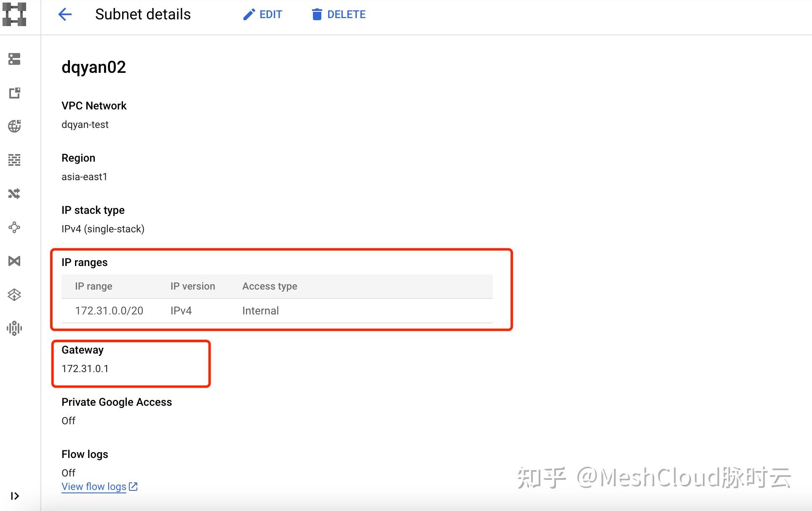Click the Access type column header
Screen dimensions: 812x511
pyautogui.click(x=270, y=286)
